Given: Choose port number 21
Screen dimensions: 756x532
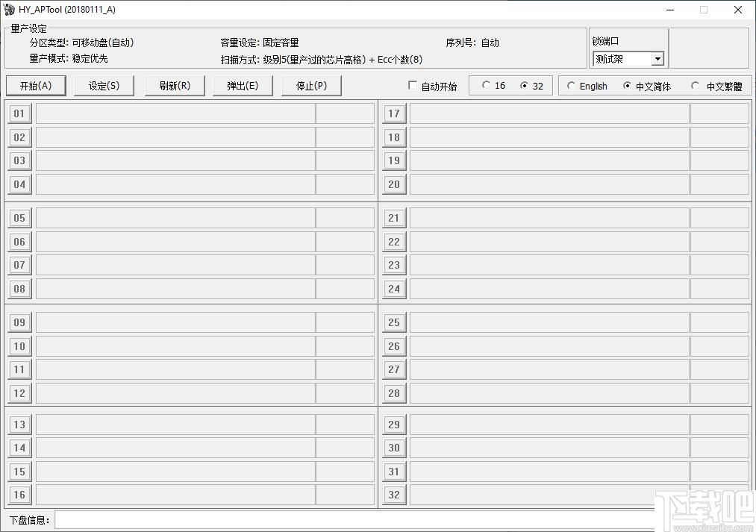Looking at the screenshot, I should (x=394, y=218).
